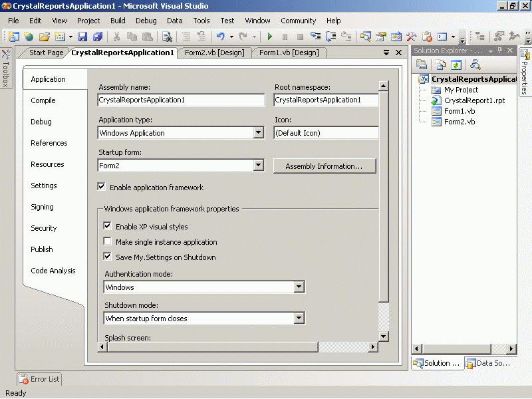Open the Application type dropdown

tap(259, 132)
